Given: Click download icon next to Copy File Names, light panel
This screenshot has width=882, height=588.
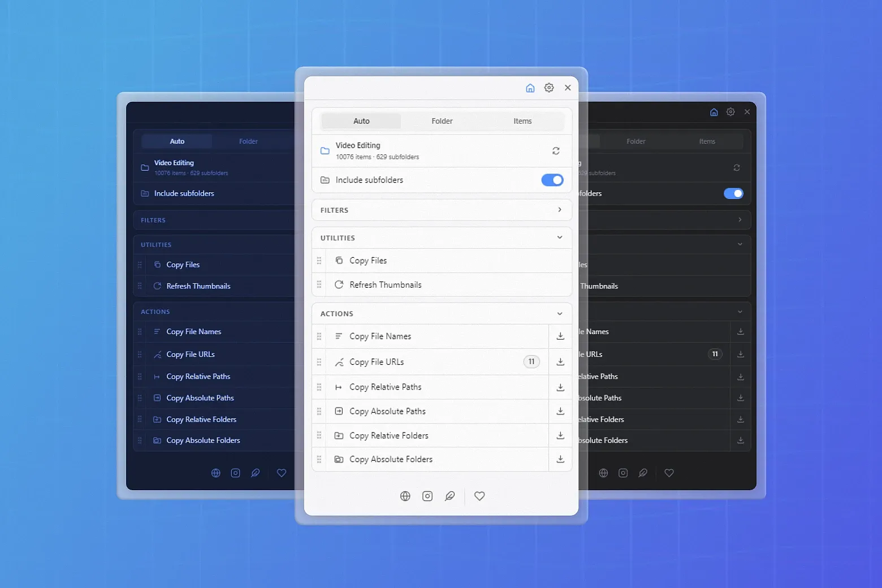Looking at the screenshot, I should (560, 336).
